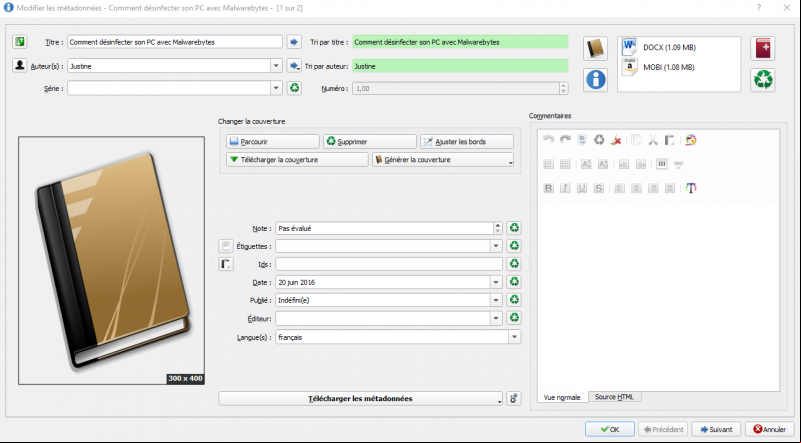Insert a link in the comments
The height and width of the screenshot is (443, 801).
click(x=678, y=164)
